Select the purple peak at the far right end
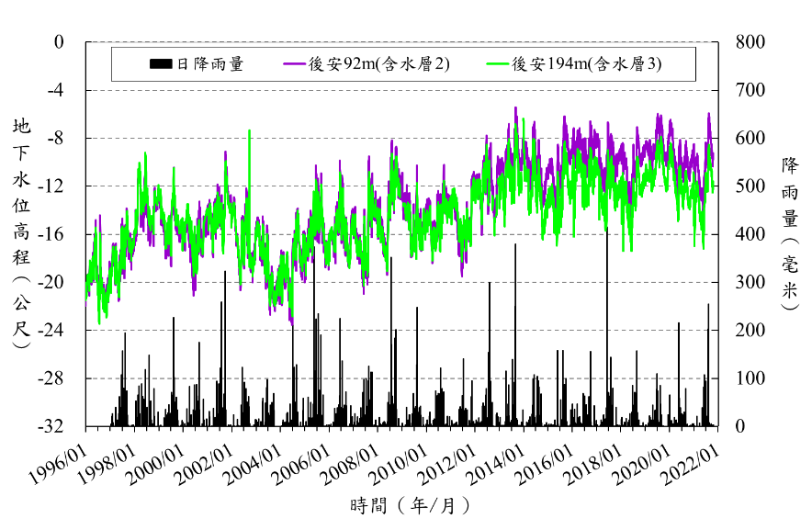The width and height of the screenshot is (812, 530). click(708, 115)
